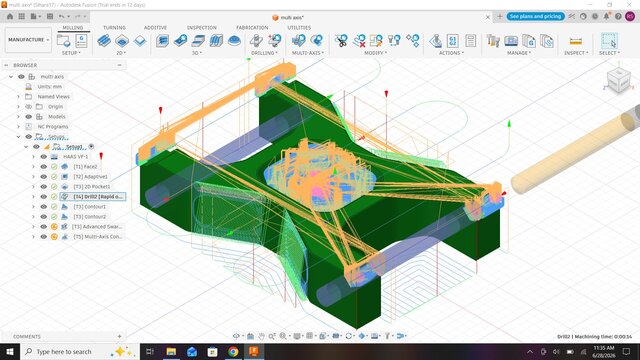This screenshot has width=640, height=360.
Task: Select the 2D Adaptive Clearing tool
Action: pyautogui.click(x=104, y=40)
